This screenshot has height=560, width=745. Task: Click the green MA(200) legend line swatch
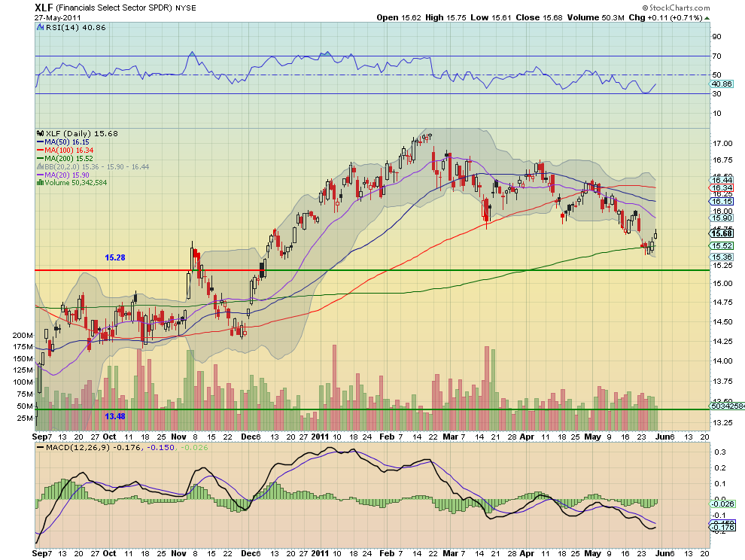click(41, 158)
